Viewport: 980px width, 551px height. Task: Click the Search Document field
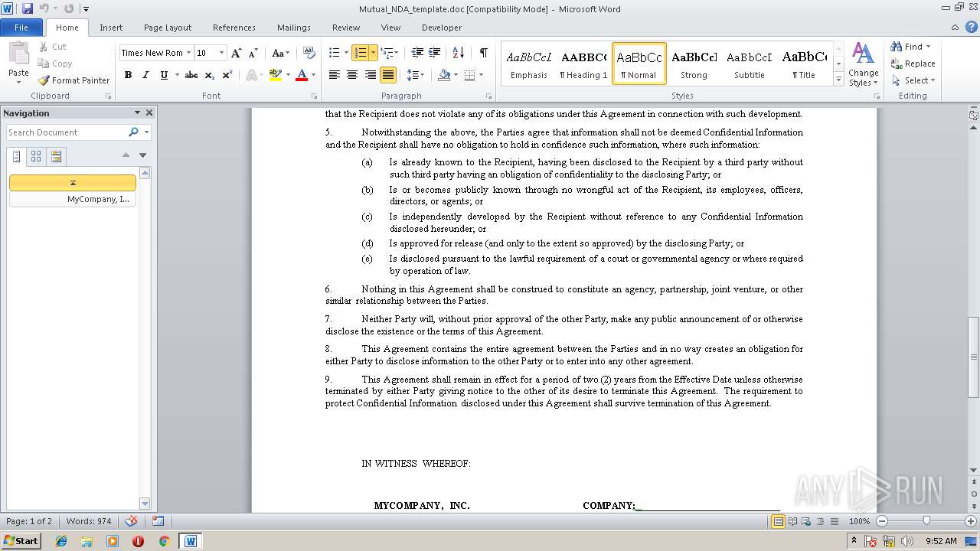click(x=67, y=132)
